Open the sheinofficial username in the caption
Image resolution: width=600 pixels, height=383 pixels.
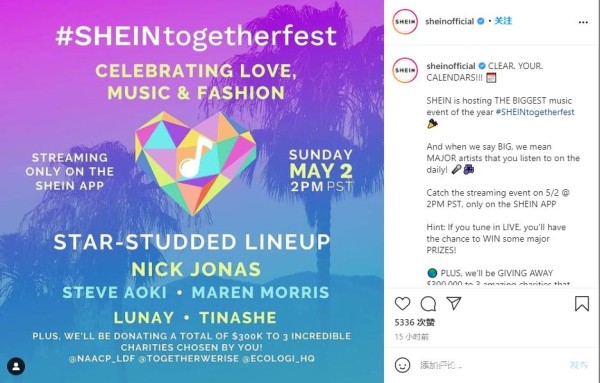(451, 66)
